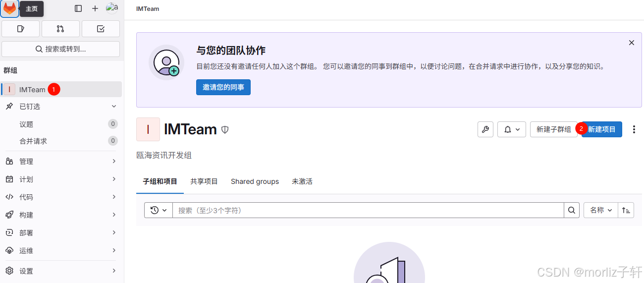This screenshot has width=644, height=283.
Task: Open the recent searches history dropdown
Action: [159, 210]
